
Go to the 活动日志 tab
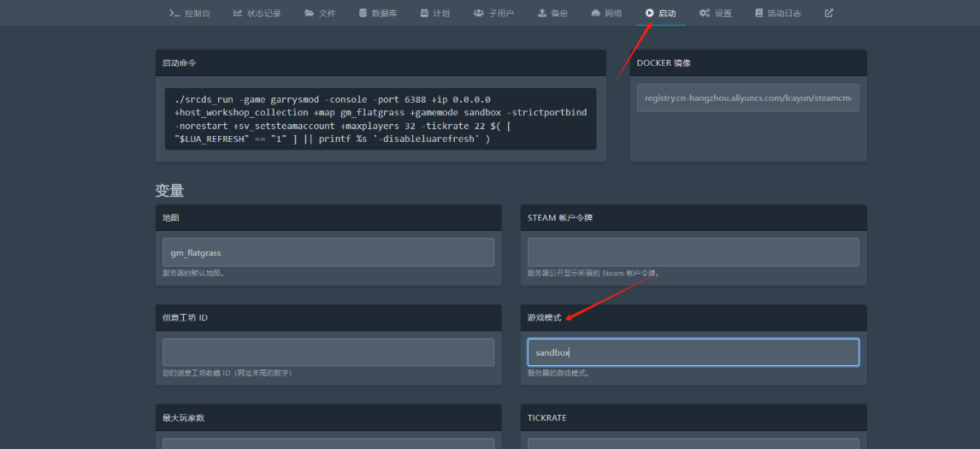(x=777, y=13)
